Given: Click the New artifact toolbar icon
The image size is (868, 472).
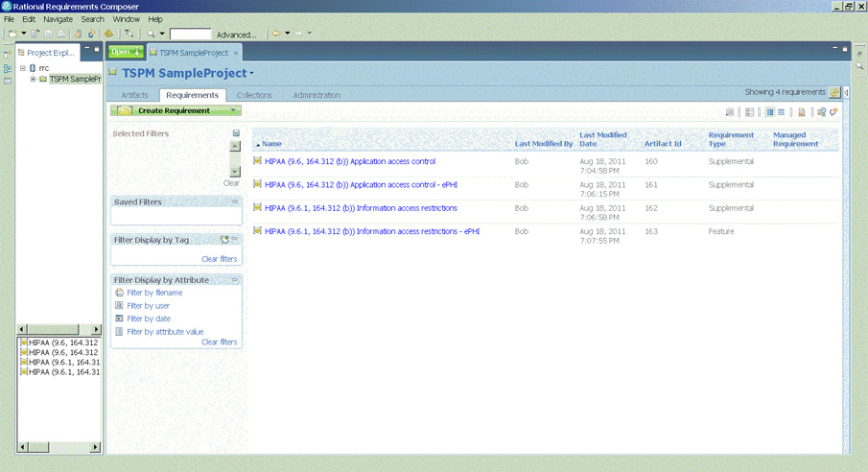Looking at the screenshot, I should (12, 34).
